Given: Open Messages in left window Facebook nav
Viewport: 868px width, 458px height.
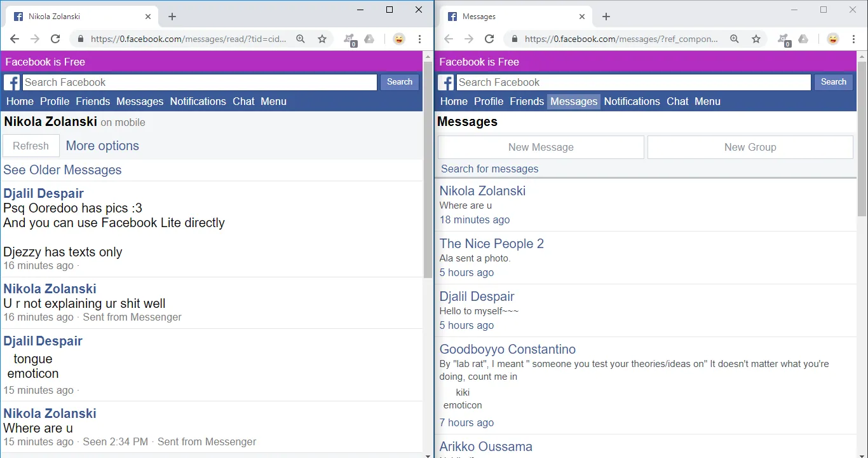Looking at the screenshot, I should 140,101.
